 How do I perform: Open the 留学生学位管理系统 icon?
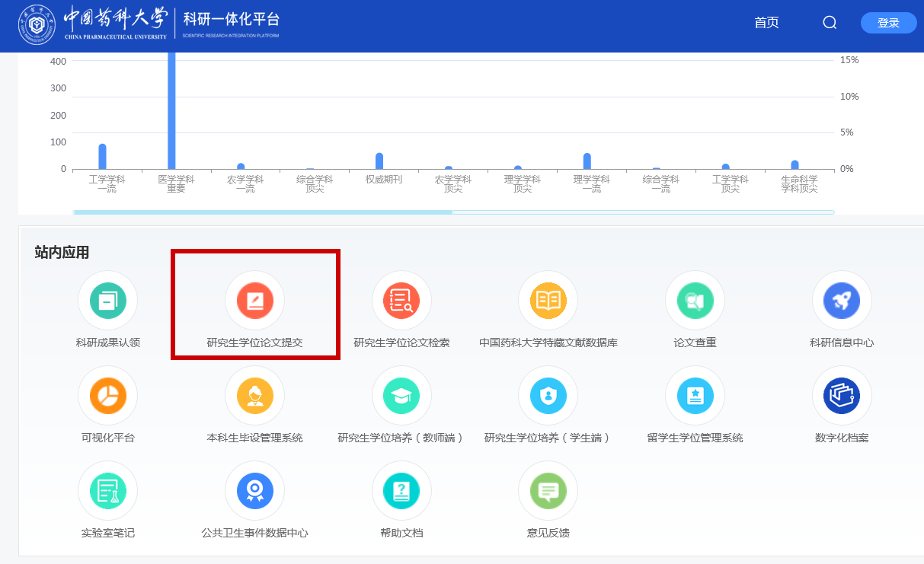point(695,396)
